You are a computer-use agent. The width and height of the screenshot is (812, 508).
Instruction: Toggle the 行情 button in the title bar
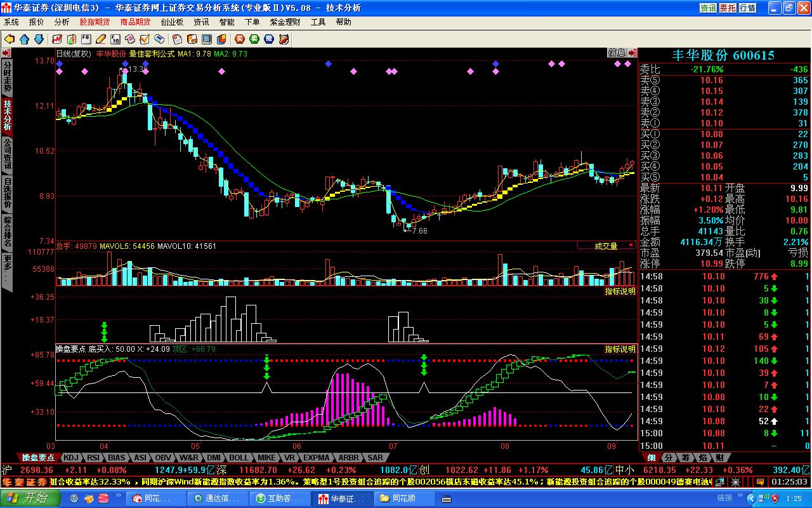[747, 8]
